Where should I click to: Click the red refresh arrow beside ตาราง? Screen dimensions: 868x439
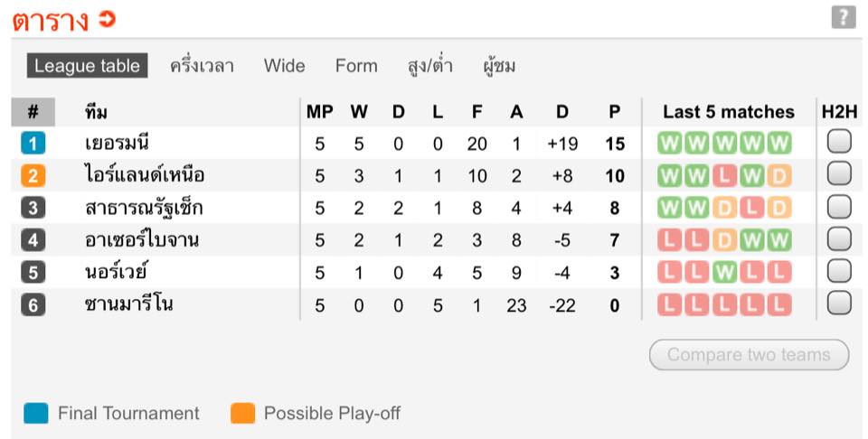click(108, 19)
